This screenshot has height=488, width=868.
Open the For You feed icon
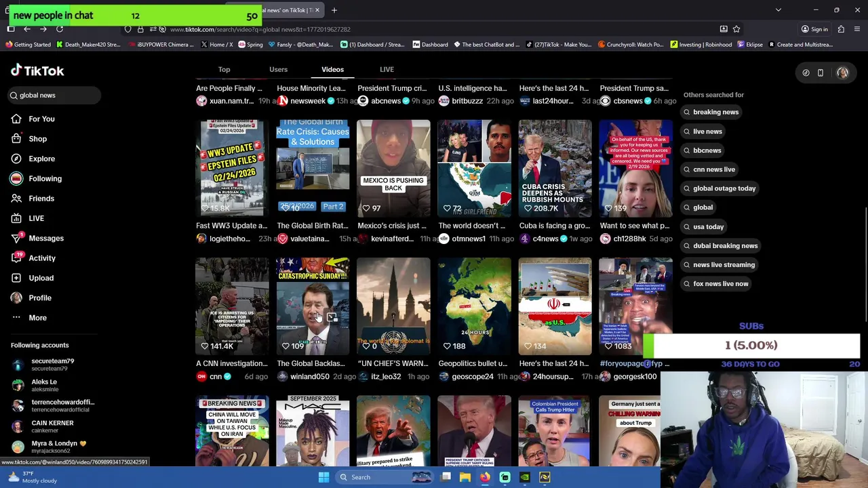pos(16,119)
